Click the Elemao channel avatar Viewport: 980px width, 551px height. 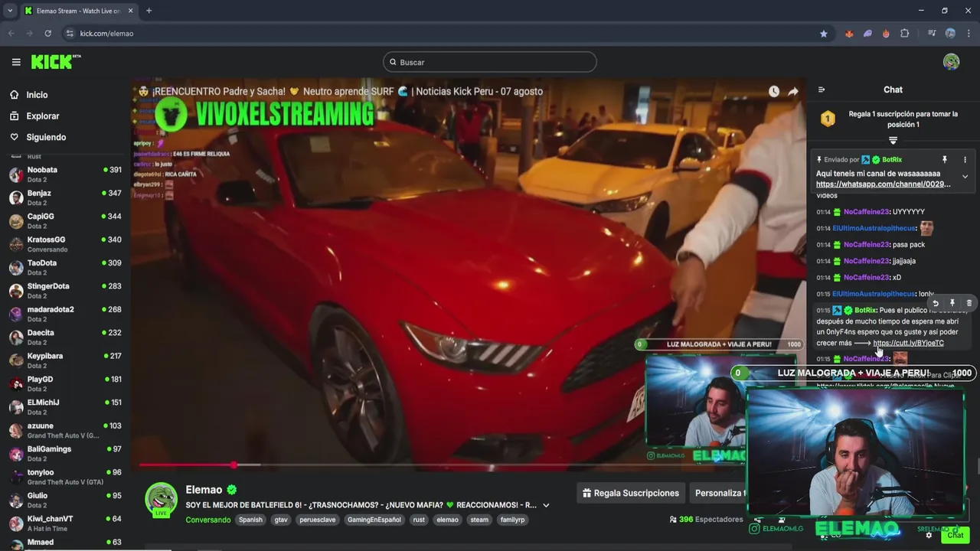coord(162,500)
